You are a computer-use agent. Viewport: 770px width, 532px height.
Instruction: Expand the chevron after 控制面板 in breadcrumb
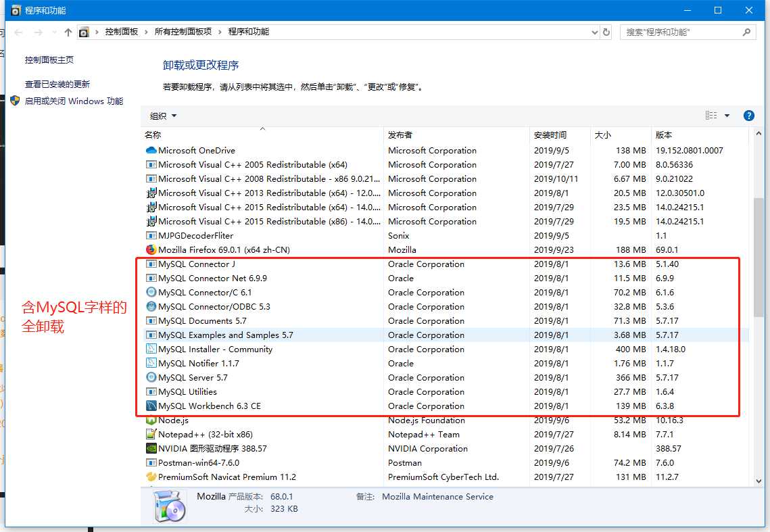coord(146,32)
